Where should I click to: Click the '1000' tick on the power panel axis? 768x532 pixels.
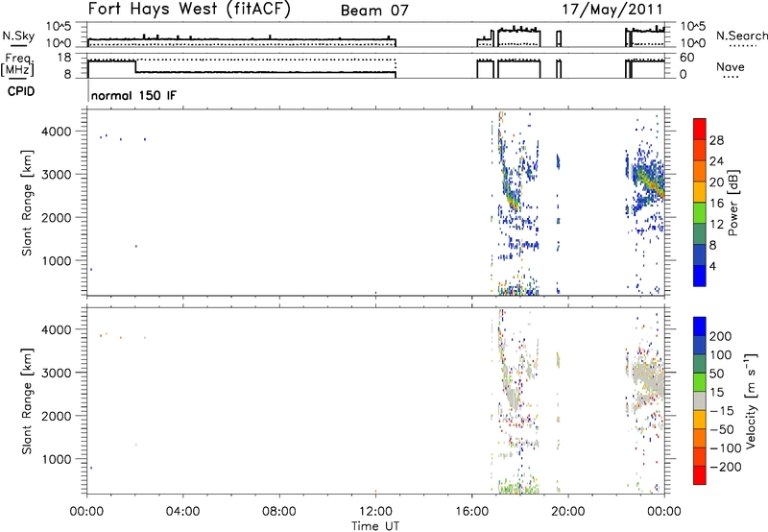[x=56, y=260]
